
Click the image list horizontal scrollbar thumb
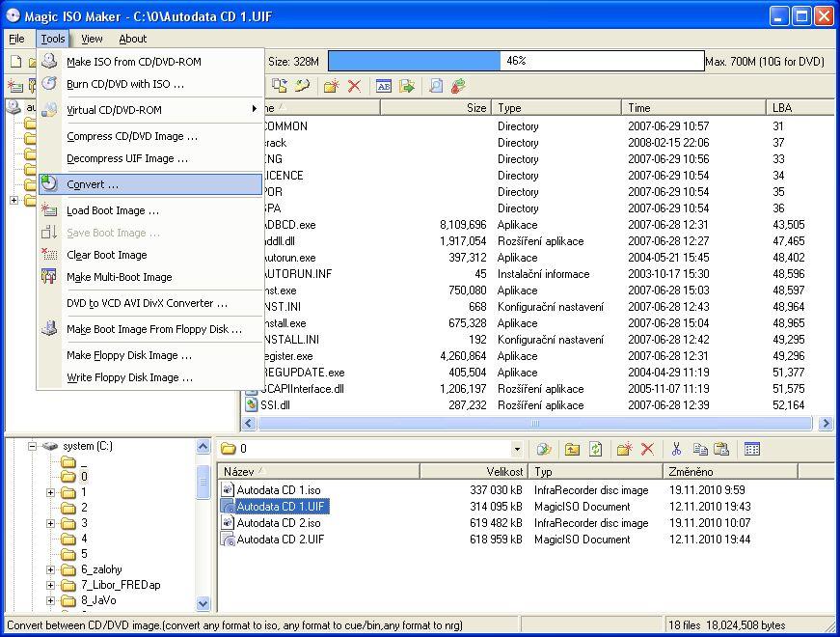tap(534, 423)
